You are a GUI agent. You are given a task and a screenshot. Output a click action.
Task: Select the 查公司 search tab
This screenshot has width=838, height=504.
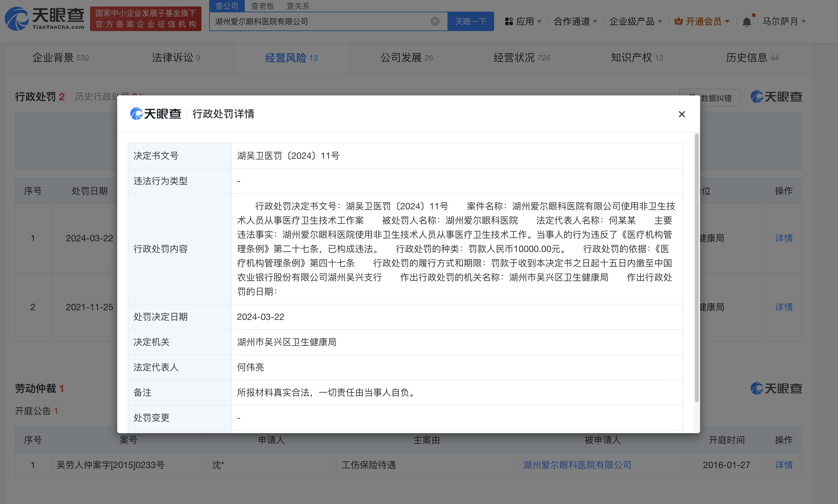click(226, 6)
